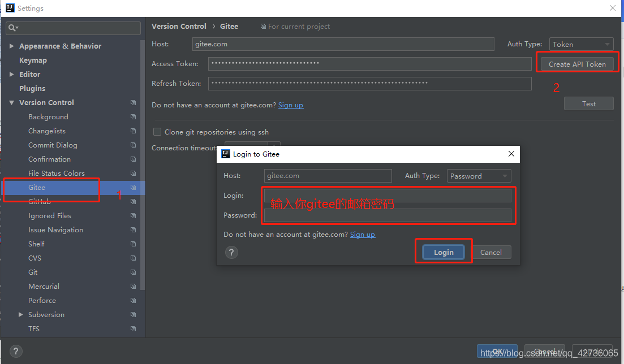Click project-scope icon on Git row

pos(134,272)
